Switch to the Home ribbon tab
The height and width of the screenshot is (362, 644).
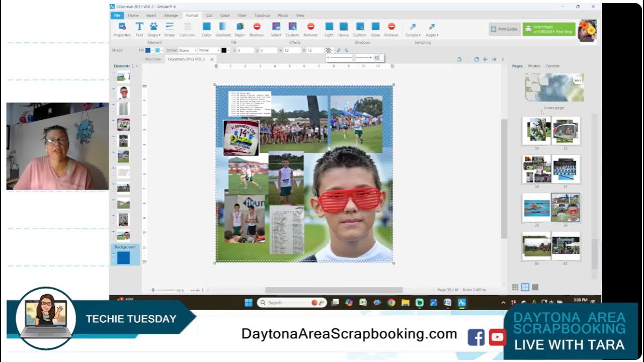tap(133, 16)
